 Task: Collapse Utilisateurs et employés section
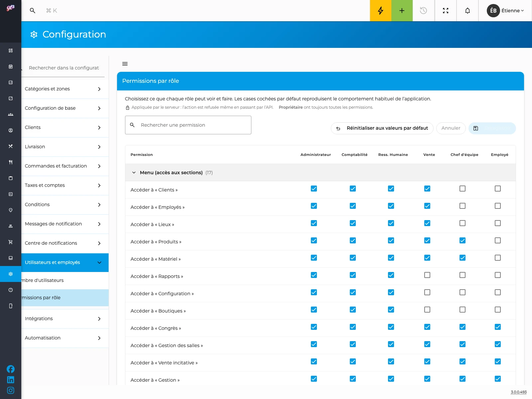[65, 262]
